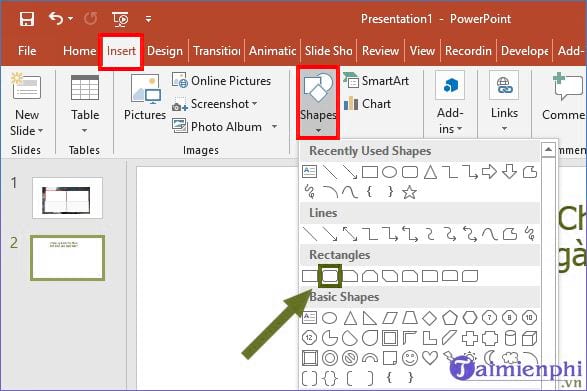Pick the Right Triangle in Basic Shapes
This screenshot has height=391, width=587.
pos(369,318)
